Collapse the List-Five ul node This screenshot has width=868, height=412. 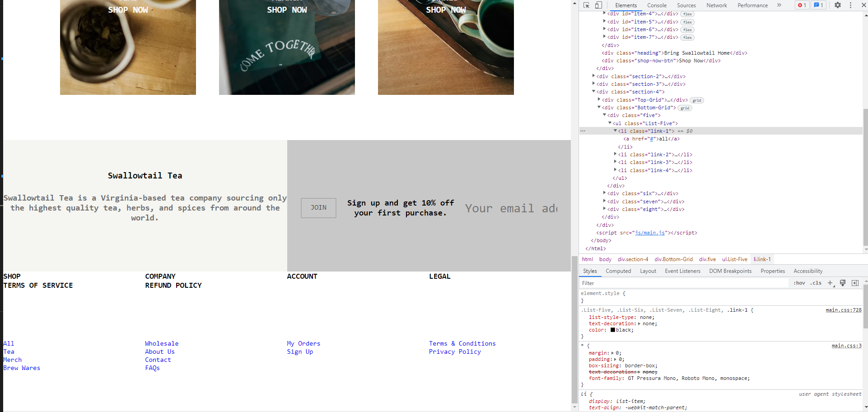(610, 123)
